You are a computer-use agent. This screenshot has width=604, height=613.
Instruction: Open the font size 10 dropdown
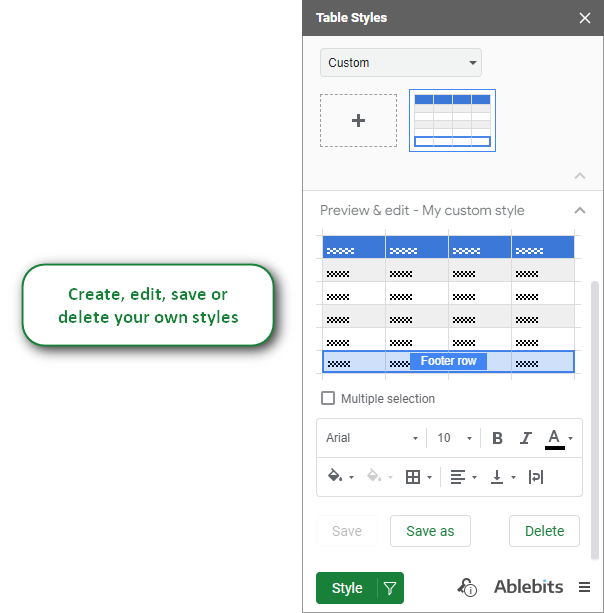point(454,438)
